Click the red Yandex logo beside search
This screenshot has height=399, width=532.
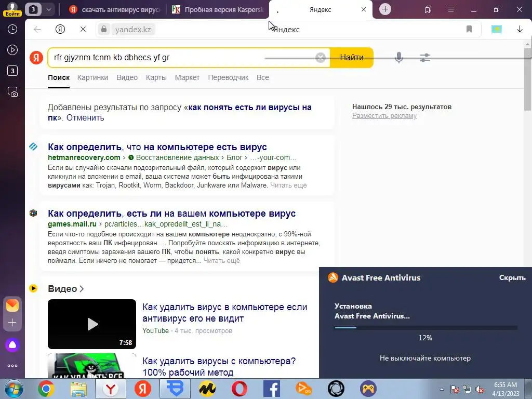pyautogui.click(x=36, y=57)
